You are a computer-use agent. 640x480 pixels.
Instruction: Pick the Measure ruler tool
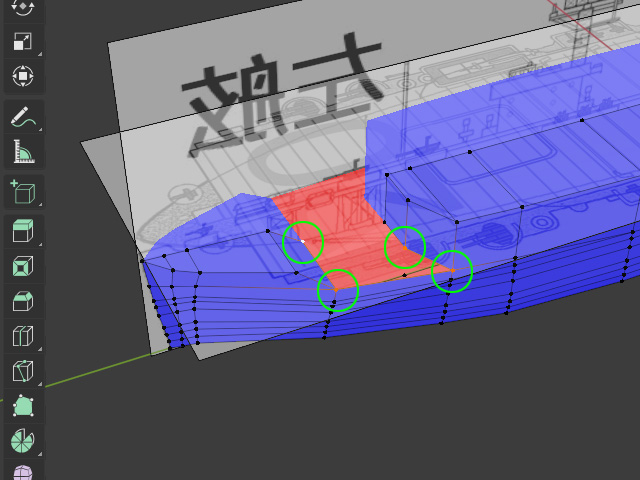(23, 151)
